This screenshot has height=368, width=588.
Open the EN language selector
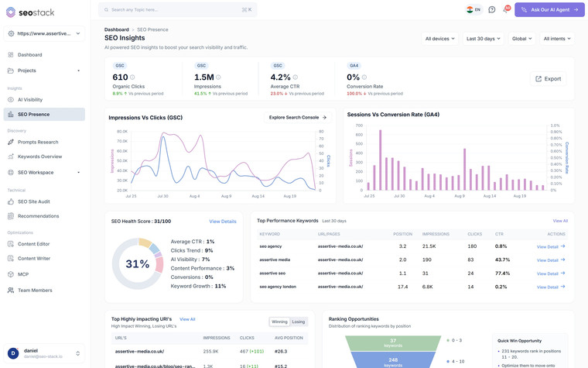click(x=473, y=10)
